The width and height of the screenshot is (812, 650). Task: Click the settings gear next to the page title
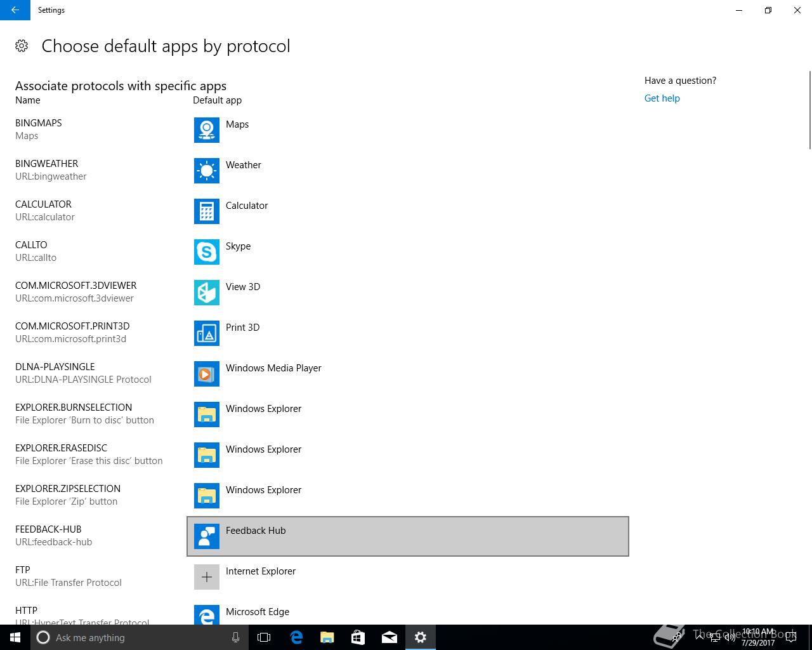click(x=22, y=46)
